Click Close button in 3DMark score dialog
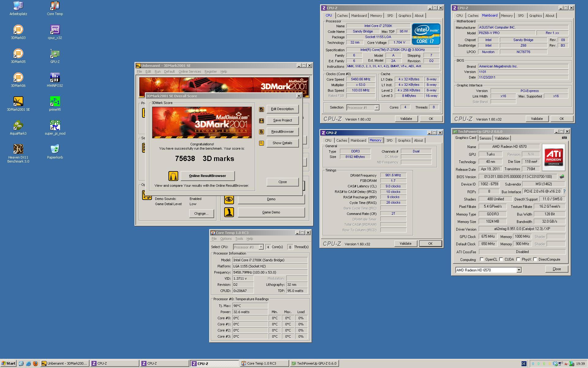 [x=282, y=182]
